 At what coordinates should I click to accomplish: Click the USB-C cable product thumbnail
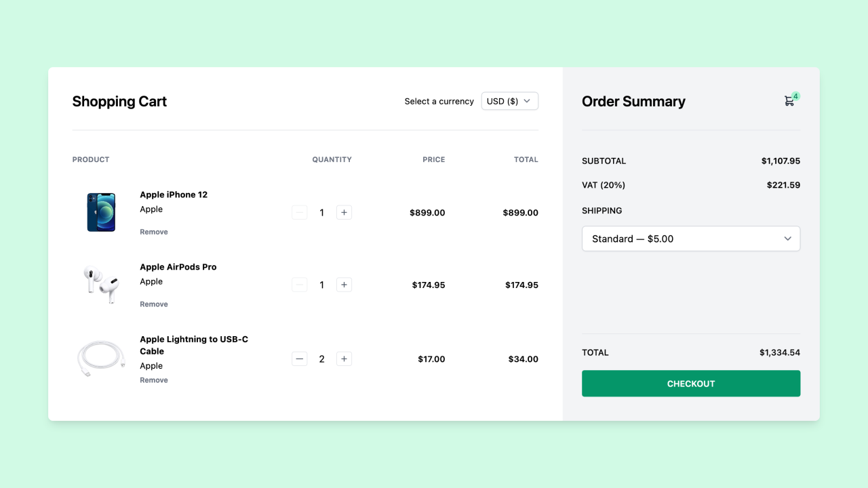tap(101, 358)
